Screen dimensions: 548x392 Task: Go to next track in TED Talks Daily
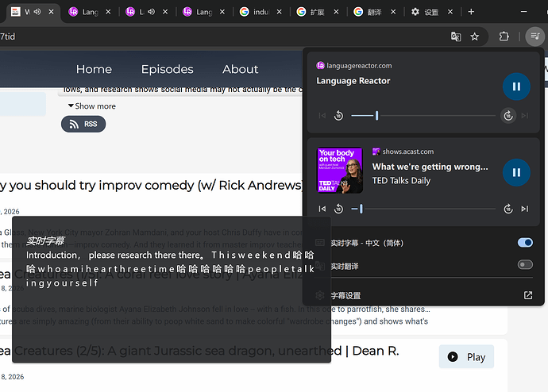[525, 209]
